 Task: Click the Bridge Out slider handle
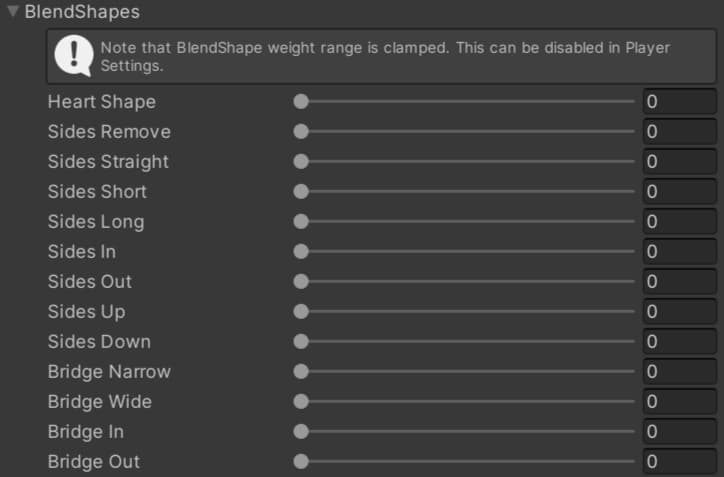click(x=301, y=462)
